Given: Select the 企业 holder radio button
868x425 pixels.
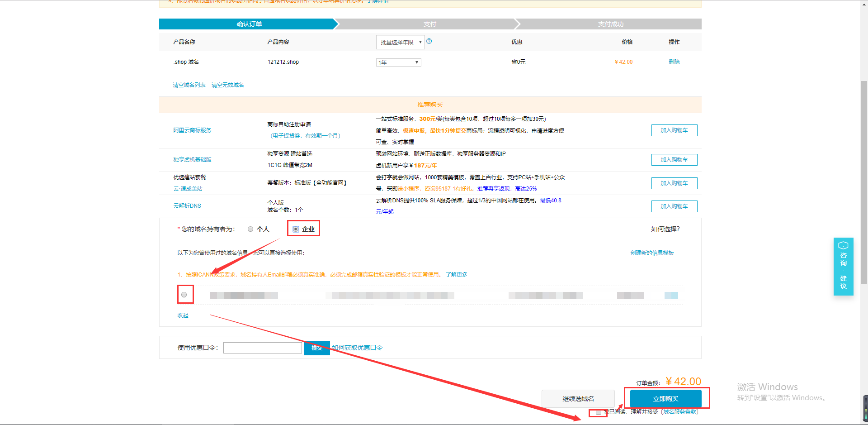Looking at the screenshot, I should click(x=296, y=229).
